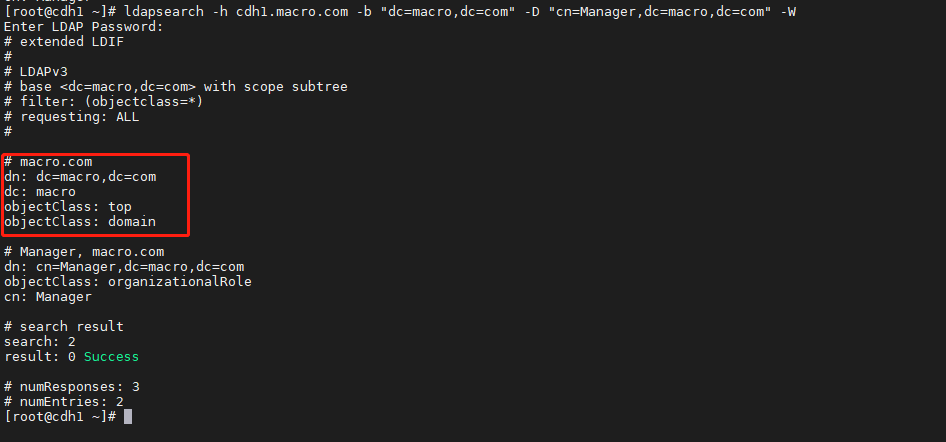This screenshot has width=946, height=442.
Task: Click the green Success result text
Action: point(112,357)
